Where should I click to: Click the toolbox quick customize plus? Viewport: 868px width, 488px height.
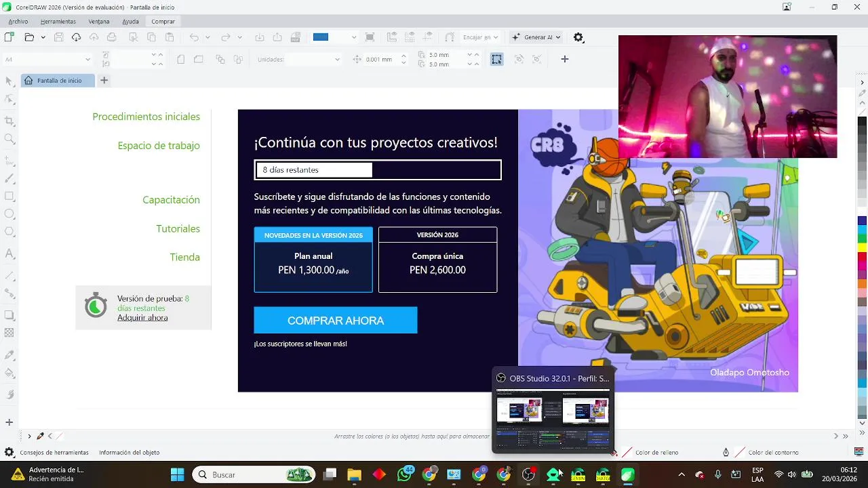(9, 422)
